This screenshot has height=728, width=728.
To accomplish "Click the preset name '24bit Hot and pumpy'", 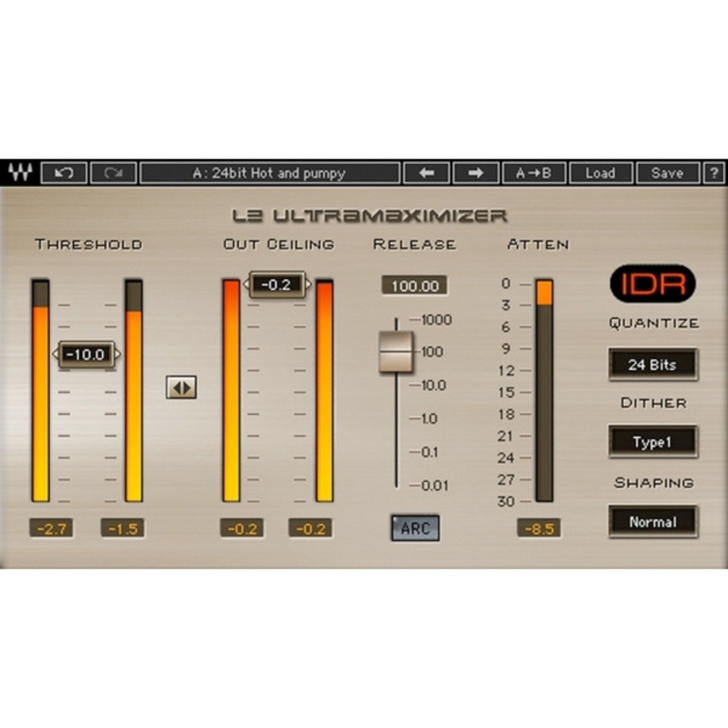I will pos(271,173).
